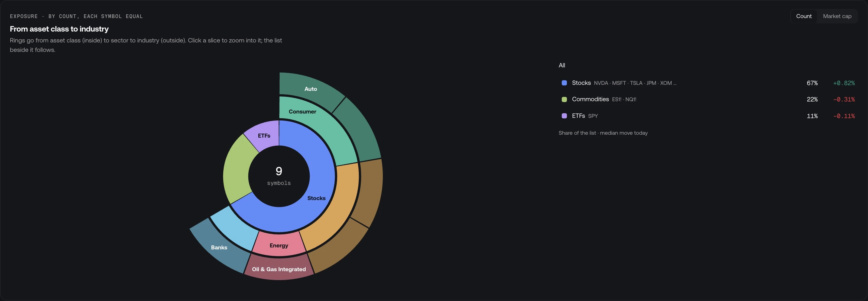Click the ES1! · NQ1! tickers text
This screenshot has width=868, height=301.
point(624,100)
